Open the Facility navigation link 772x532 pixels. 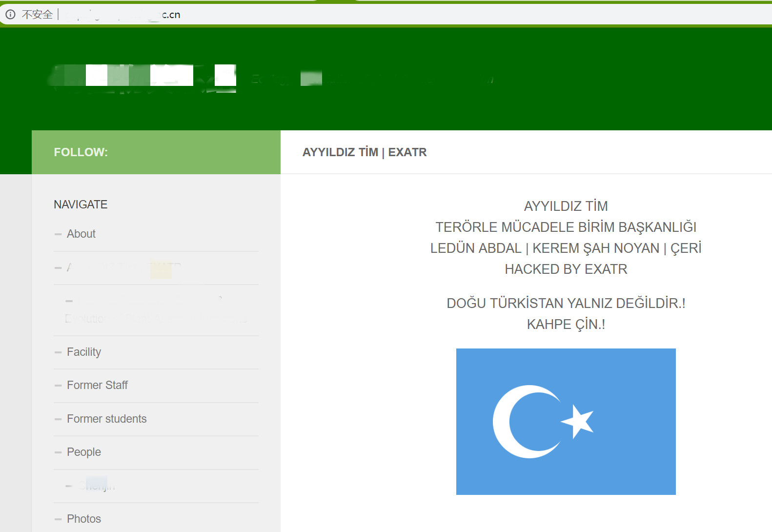[x=84, y=352]
